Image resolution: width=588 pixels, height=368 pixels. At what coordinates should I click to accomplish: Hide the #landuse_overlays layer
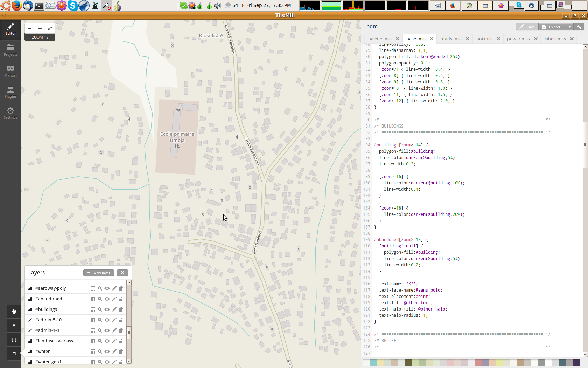[107, 341]
